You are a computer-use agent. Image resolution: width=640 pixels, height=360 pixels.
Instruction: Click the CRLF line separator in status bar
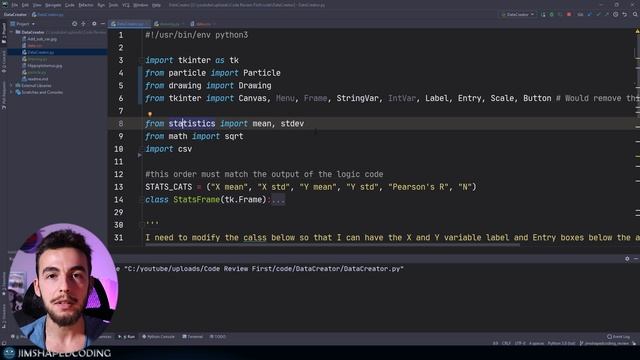(507, 343)
